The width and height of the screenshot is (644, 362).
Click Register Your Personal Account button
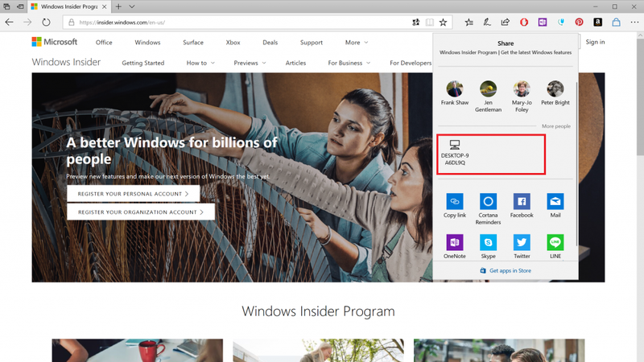pyautogui.click(x=133, y=194)
